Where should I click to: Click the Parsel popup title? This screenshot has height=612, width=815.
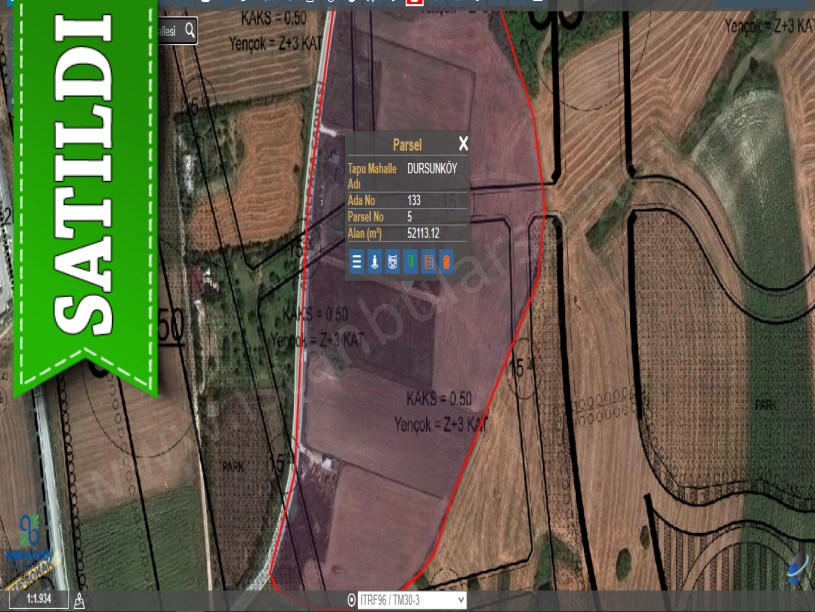[407, 145]
